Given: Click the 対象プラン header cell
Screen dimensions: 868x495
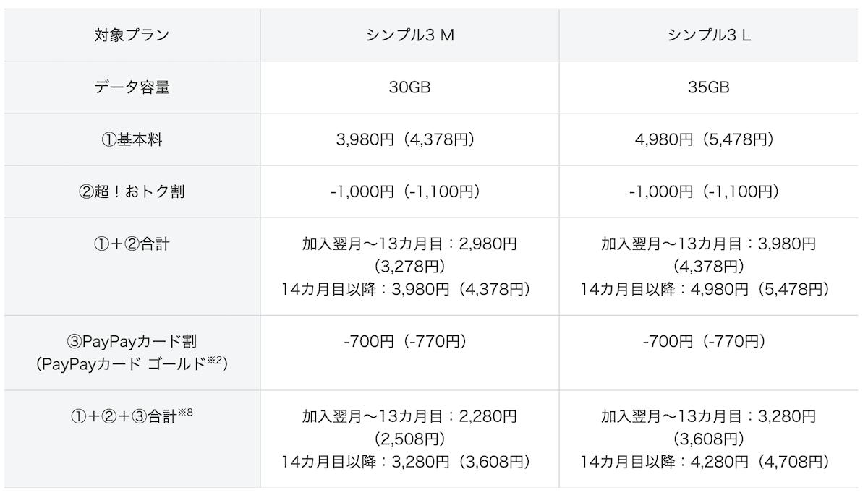Looking at the screenshot, I should pos(132,35).
